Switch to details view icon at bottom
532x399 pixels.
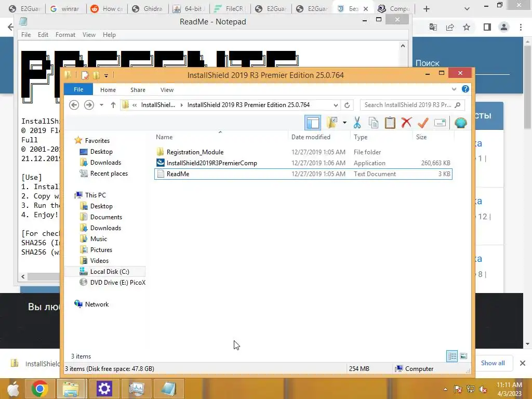[452, 356]
